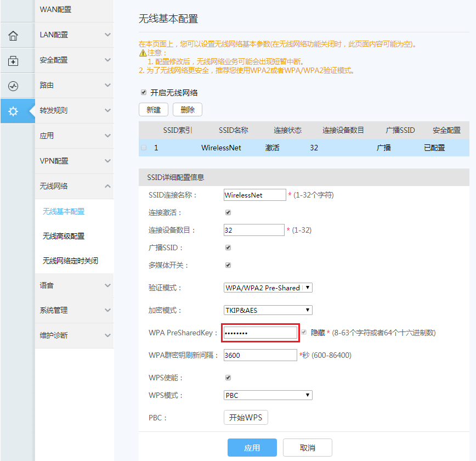Open 加密模式 TKIP&AES dropdown
Viewport: 476px width, 461px height.
pyautogui.click(x=268, y=310)
